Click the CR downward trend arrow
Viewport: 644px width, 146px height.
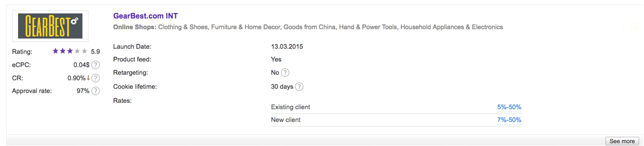point(88,78)
